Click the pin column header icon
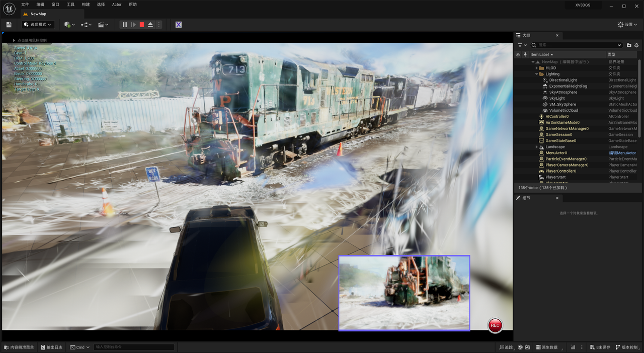 (x=525, y=54)
